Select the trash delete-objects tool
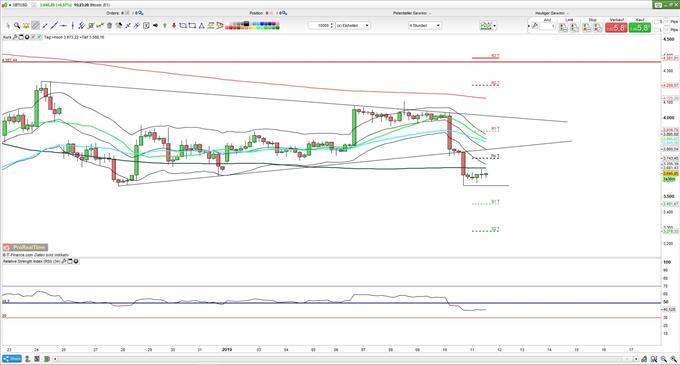 (x=109, y=26)
